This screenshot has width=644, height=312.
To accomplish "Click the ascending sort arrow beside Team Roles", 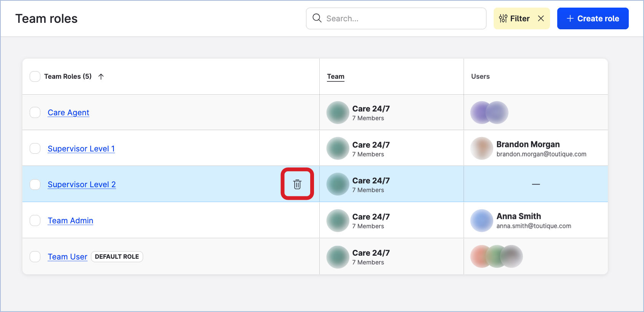I will point(101,76).
